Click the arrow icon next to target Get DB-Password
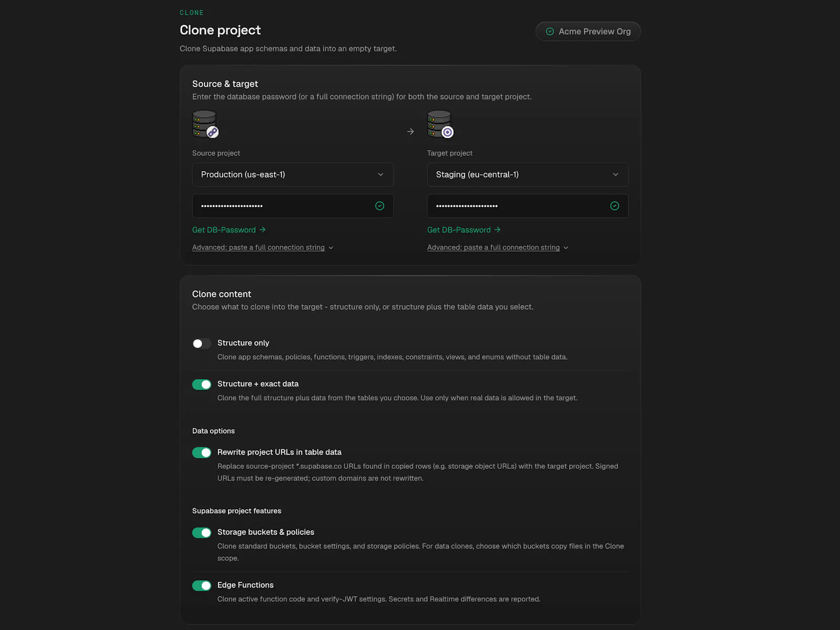The image size is (840, 630). click(498, 230)
